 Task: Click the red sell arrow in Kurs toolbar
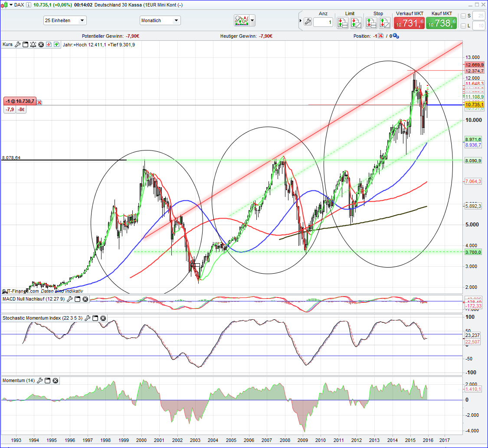[48, 44]
